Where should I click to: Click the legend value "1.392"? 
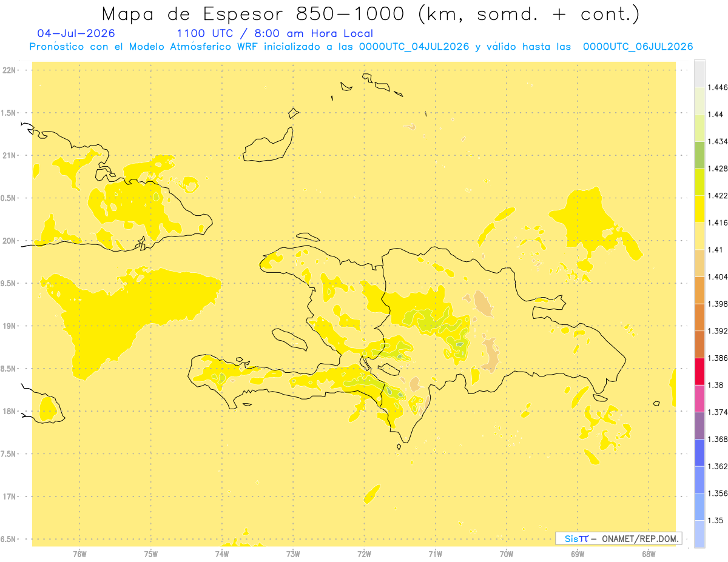[x=718, y=331]
